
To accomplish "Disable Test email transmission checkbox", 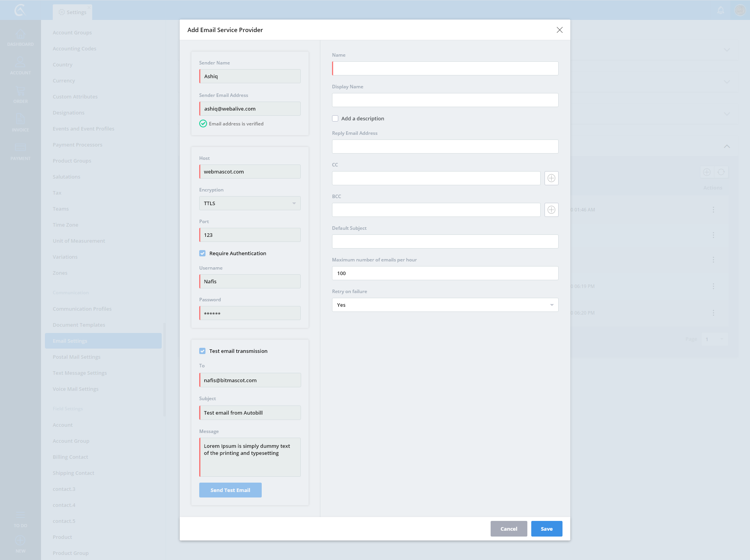I will click(202, 351).
